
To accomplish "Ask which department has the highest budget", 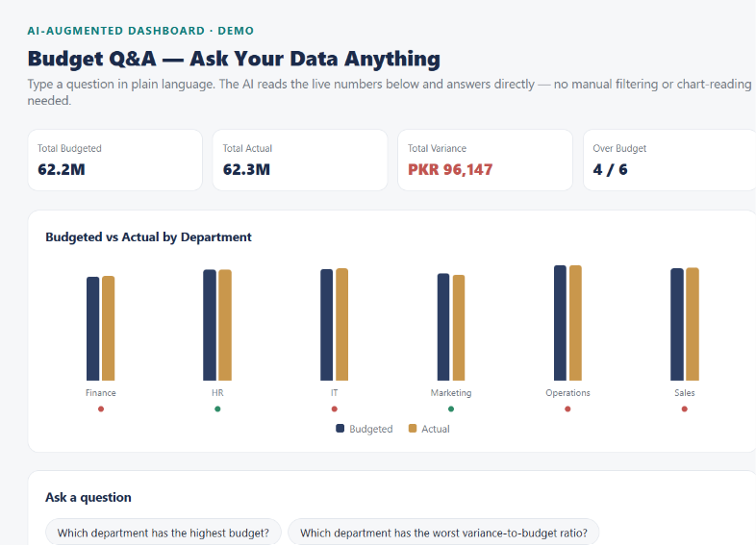I will pos(163,533).
